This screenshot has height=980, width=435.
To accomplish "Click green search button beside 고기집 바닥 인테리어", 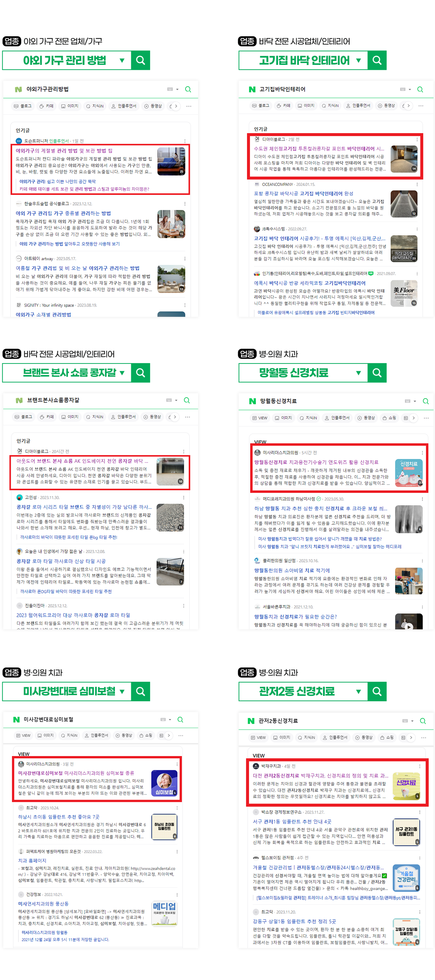I will coord(377,60).
